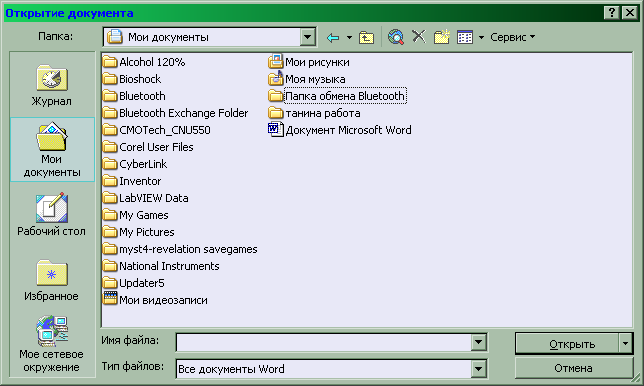The image size is (644, 386).
Task: Select the Alcohol 120% folder
Action: (x=144, y=62)
